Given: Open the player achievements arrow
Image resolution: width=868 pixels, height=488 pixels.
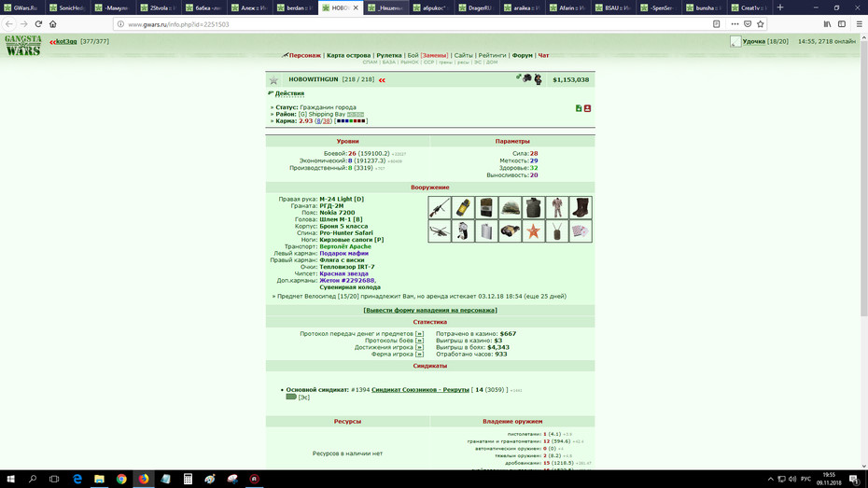Looking at the screenshot, I should coord(419,347).
